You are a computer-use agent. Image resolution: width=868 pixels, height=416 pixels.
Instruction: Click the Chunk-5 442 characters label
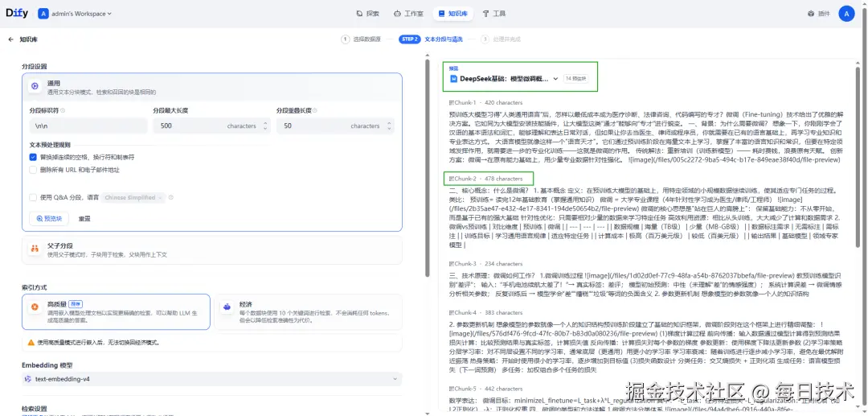pyautogui.click(x=485, y=389)
